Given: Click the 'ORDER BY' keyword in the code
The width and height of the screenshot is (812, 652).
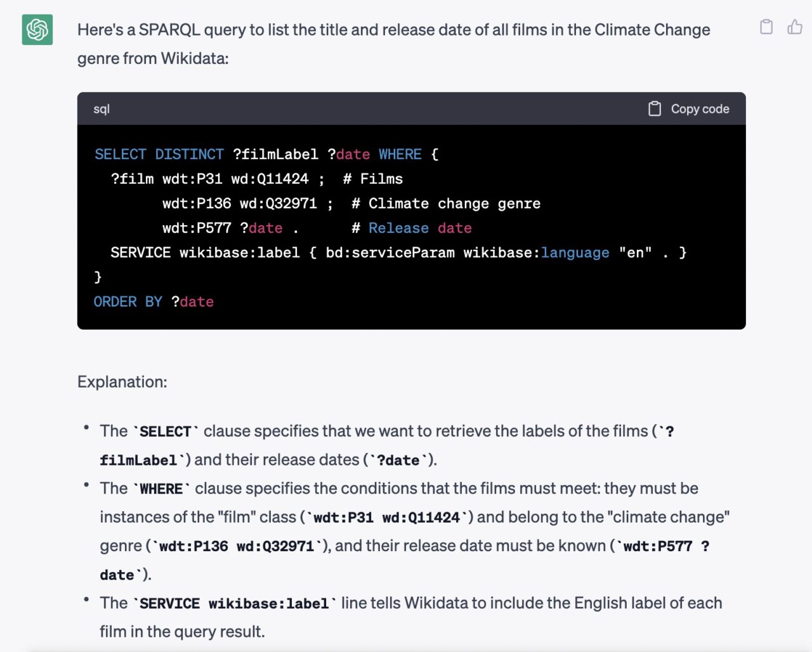Looking at the screenshot, I should (x=128, y=302).
